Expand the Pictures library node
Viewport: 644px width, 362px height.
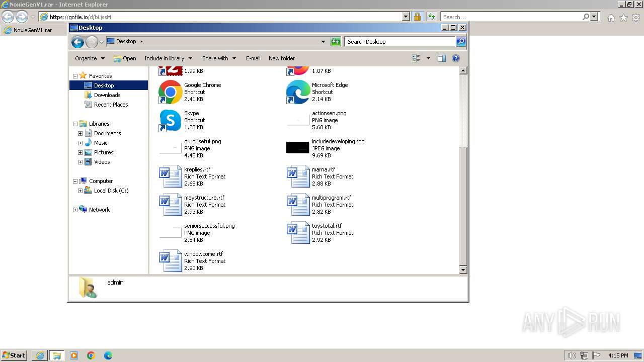[x=80, y=153]
